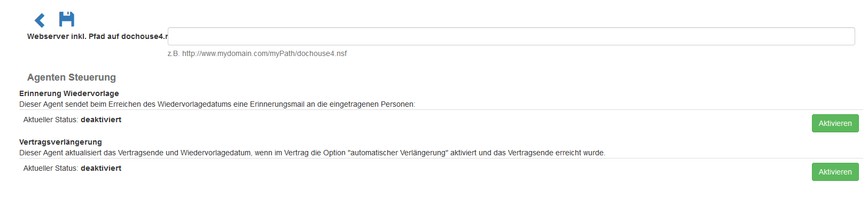The image size is (868, 206).
Task: Click the reminder agent description sentence
Action: pyautogui.click(x=217, y=104)
